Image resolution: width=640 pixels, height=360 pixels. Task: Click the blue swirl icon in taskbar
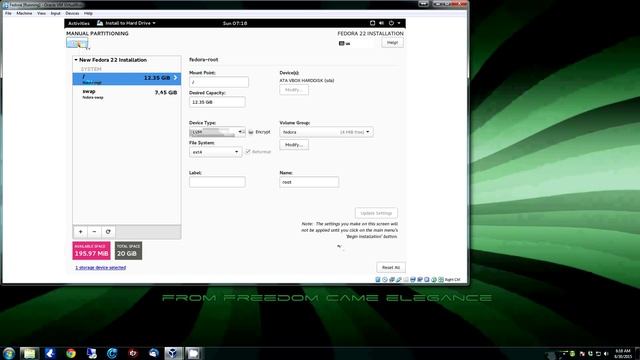tap(112, 353)
